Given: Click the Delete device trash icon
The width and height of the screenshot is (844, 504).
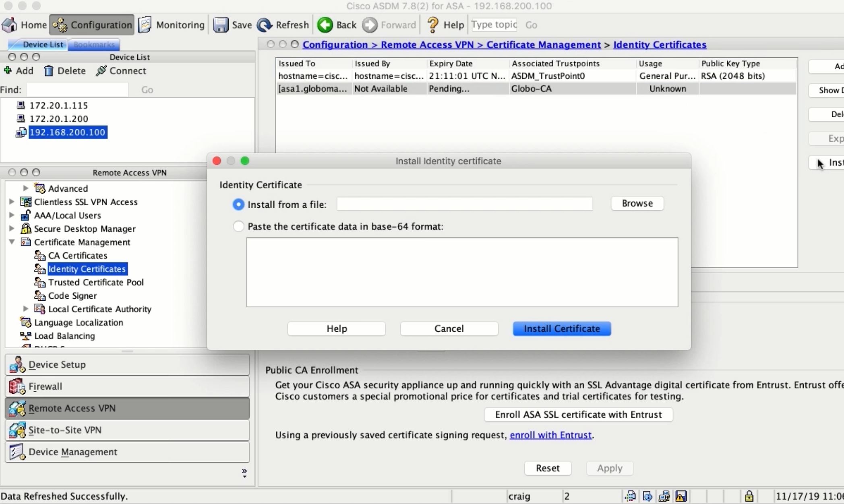Looking at the screenshot, I should [x=49, y=71].
